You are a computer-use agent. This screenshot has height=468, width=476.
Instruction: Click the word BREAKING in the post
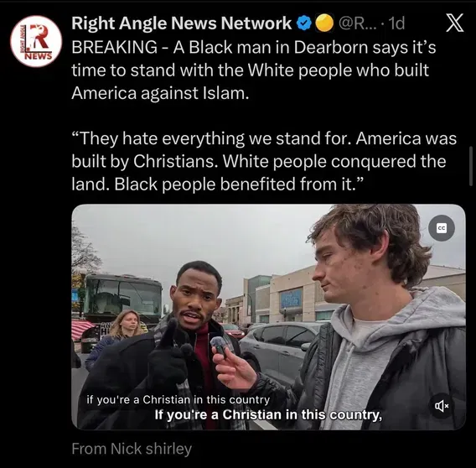coord(115,47)
